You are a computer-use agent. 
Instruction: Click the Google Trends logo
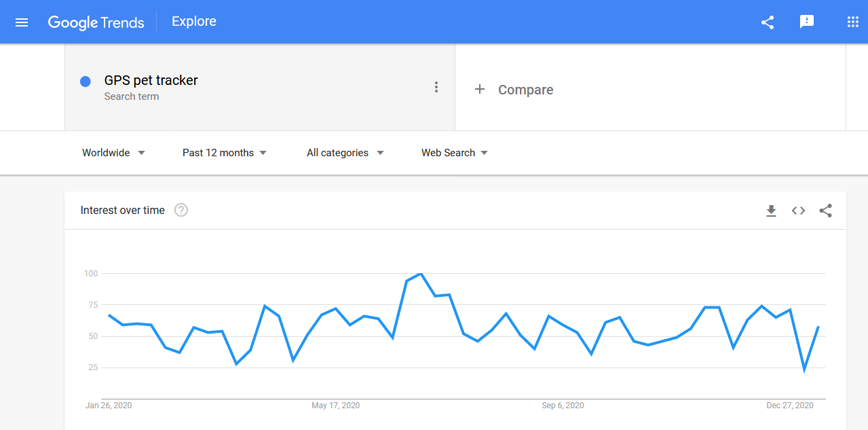coord(96,22)
